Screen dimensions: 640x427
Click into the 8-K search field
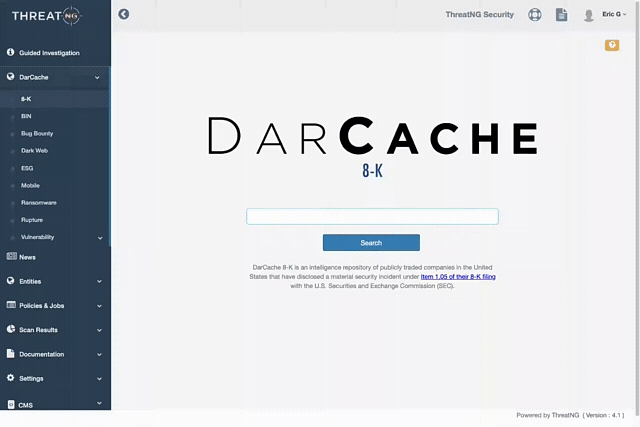click(372, 216)
